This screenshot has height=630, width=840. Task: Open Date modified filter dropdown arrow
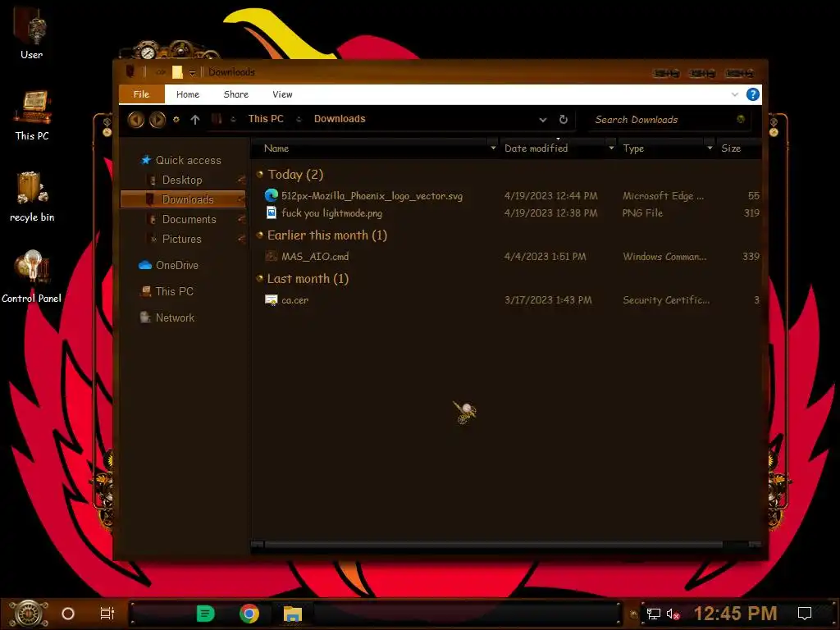[x=611, y=148]
